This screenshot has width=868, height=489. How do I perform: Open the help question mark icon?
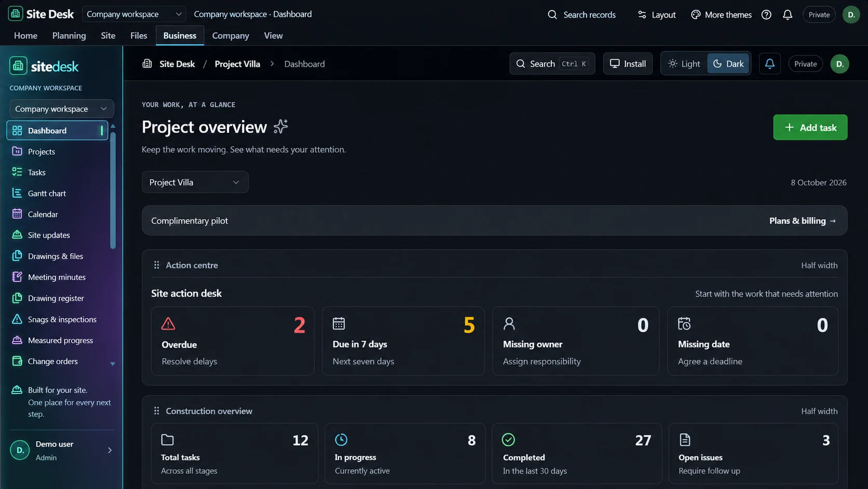pyautogui.click(x=766, y=15)
